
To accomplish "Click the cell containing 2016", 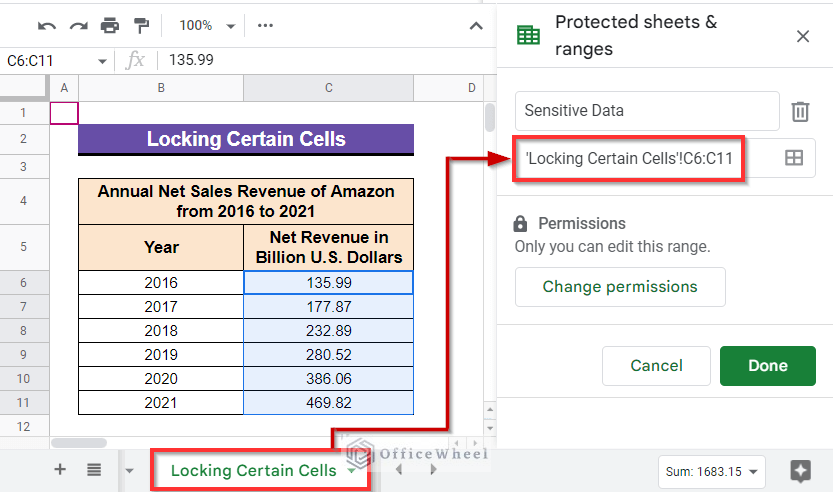I will tap(161, 283).
